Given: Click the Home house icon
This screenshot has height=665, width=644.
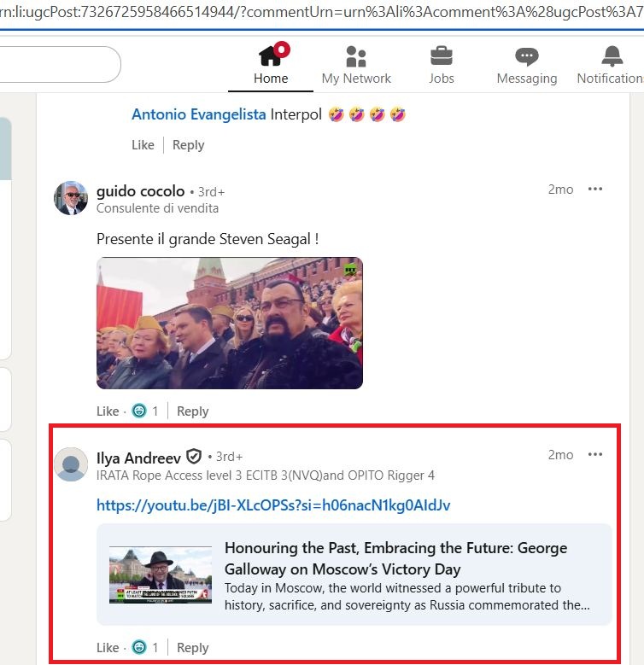Looking at the screenshot, I should (272, 55).
